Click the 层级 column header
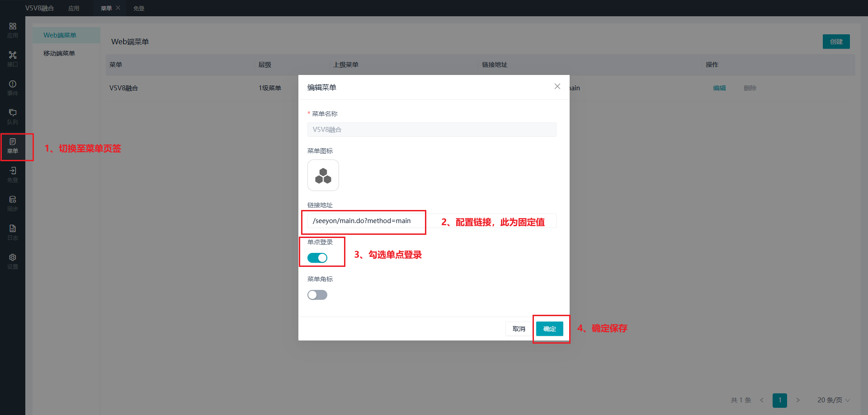Viewport: 868px width, 415px height. point(265,65)
